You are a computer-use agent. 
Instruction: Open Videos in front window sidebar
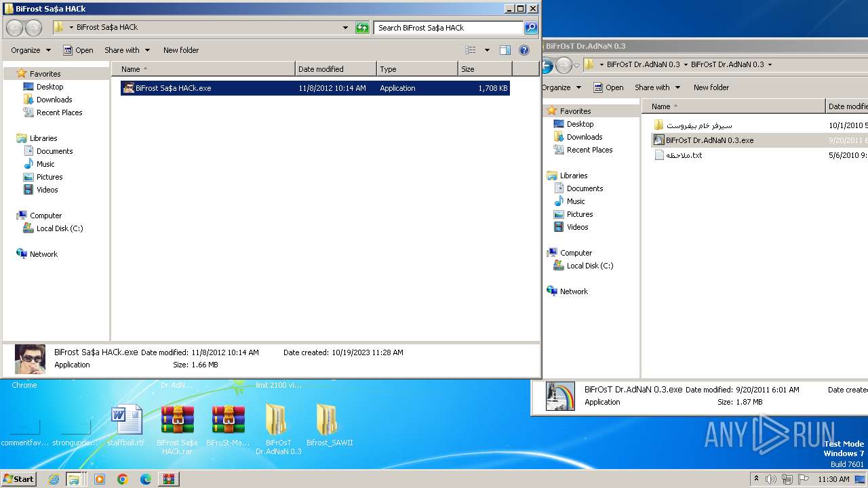47,190
